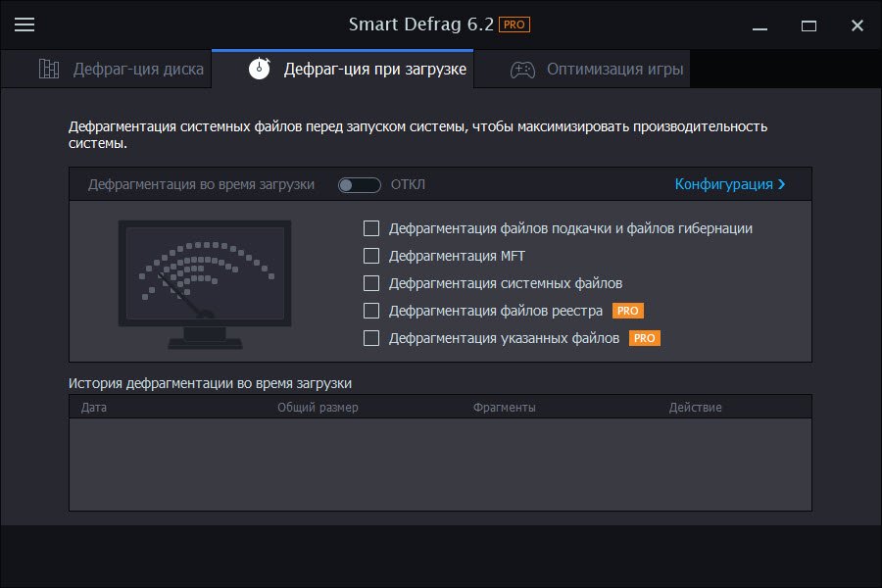882x588 pixels.
Task: Switch to Дефраг-ция диска tab
Action: [x=106, y=69]
